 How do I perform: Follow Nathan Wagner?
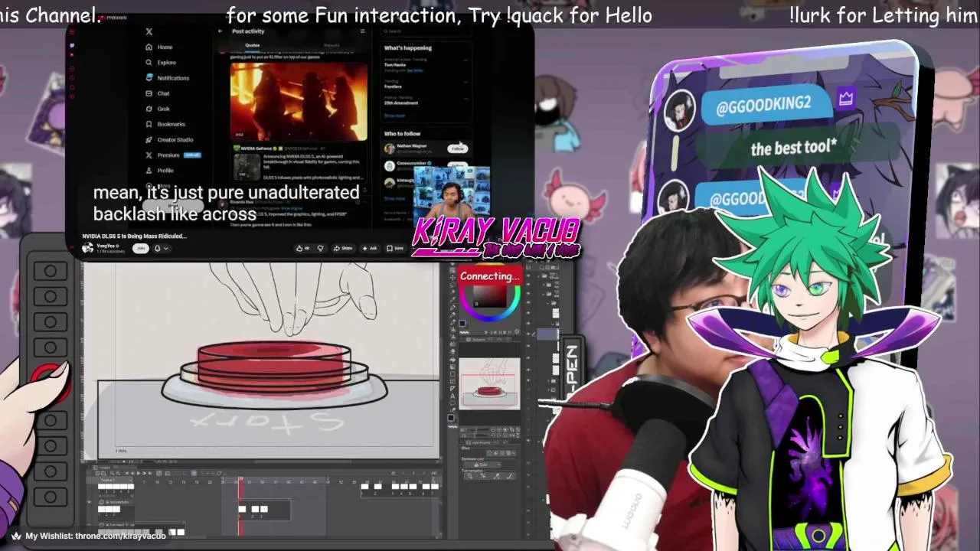tap(458, 148)
